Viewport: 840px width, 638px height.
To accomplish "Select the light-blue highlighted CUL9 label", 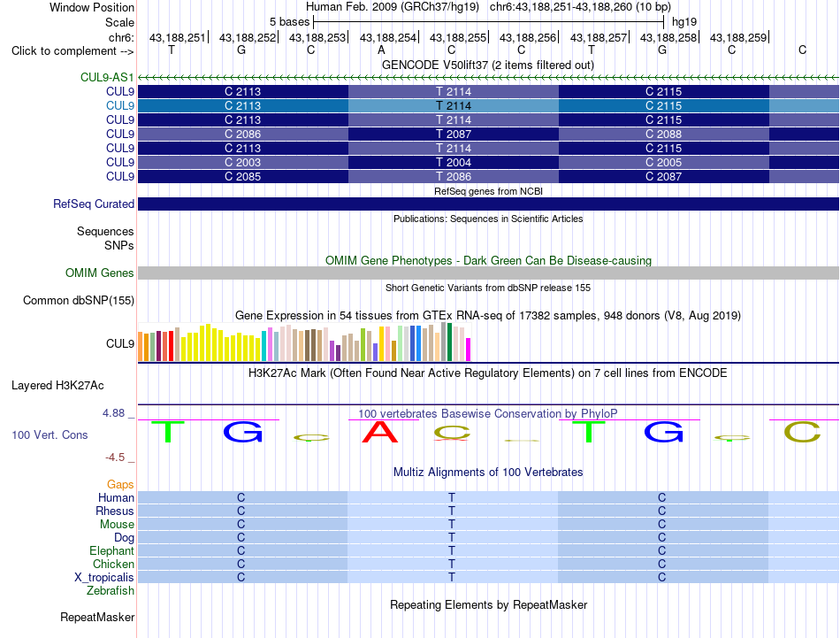I will click(120, 105).
